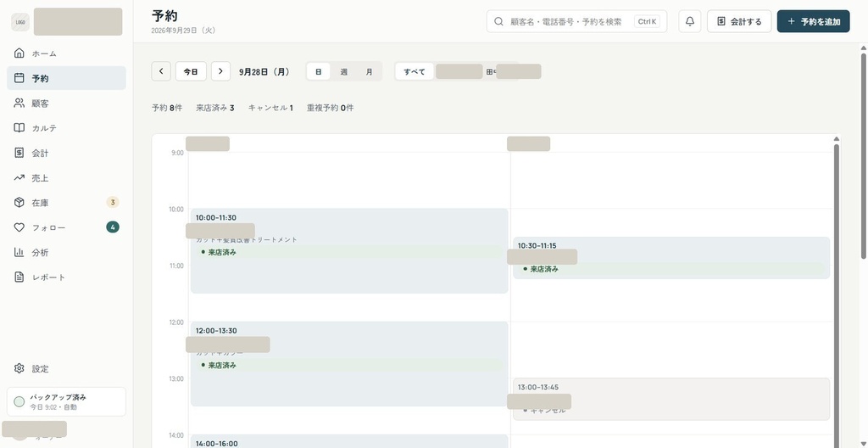Screen dimensions: 868x448
Task: Click the notification bell icon
Action: click(x=690, y=21)
